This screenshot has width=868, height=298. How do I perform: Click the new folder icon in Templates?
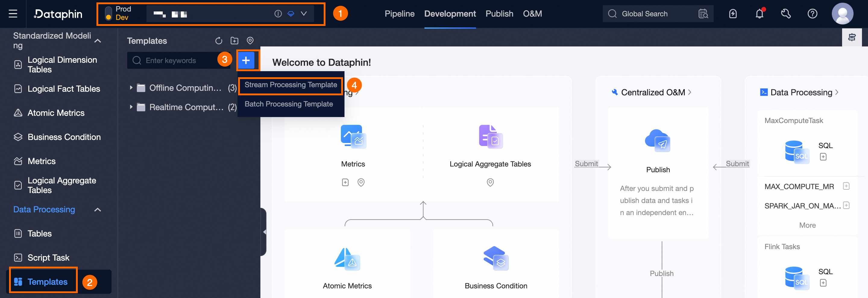coord(234,41)
